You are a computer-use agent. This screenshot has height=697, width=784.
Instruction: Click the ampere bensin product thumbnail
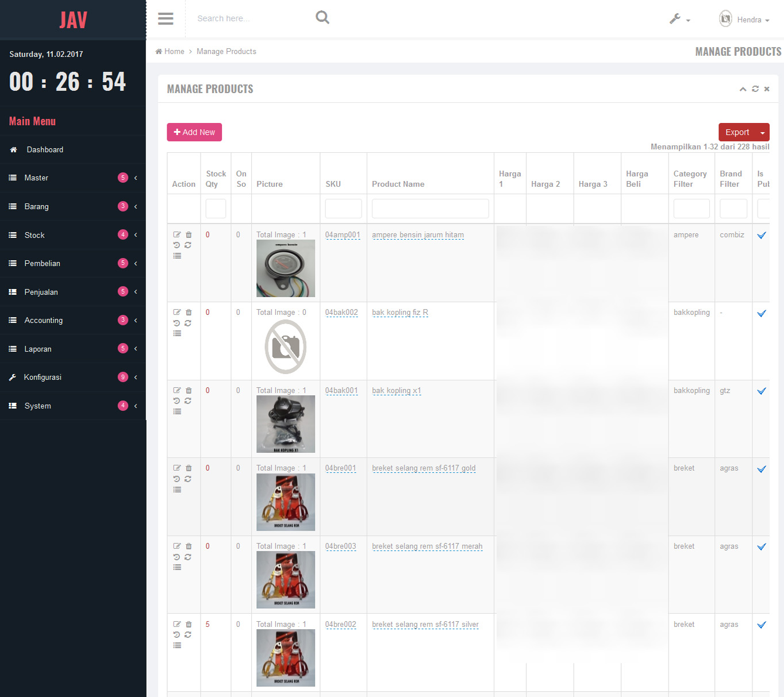coord(286,268)
